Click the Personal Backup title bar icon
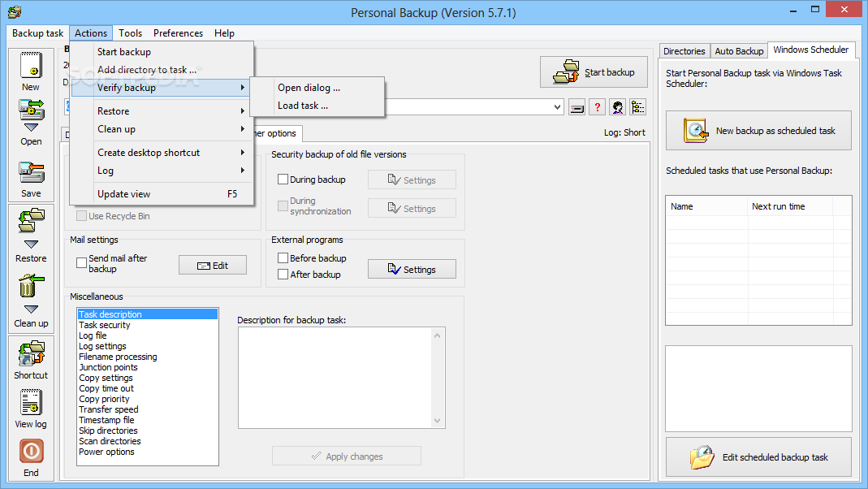Screen dimensions: 868x489 point(15,11)
